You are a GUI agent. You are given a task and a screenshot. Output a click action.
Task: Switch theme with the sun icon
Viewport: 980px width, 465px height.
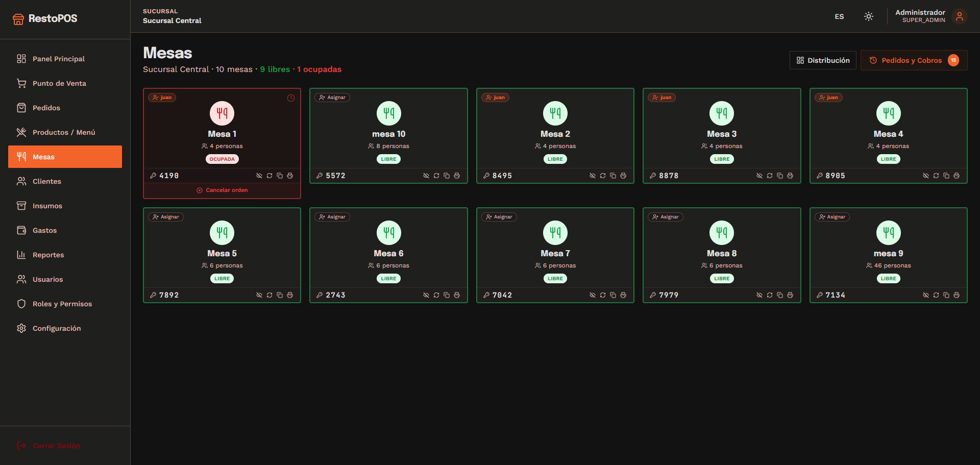(869, 16)
